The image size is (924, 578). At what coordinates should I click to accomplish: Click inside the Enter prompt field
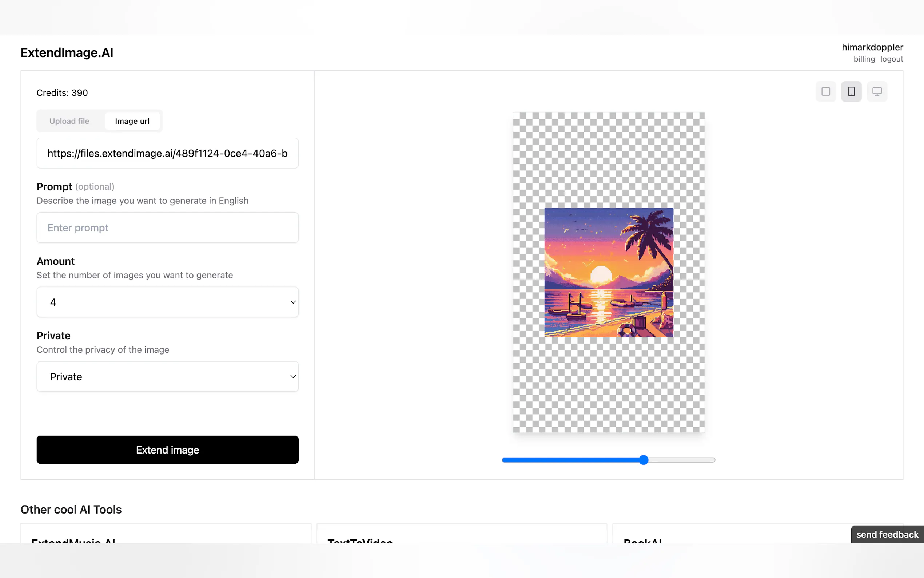pos(167,227)
